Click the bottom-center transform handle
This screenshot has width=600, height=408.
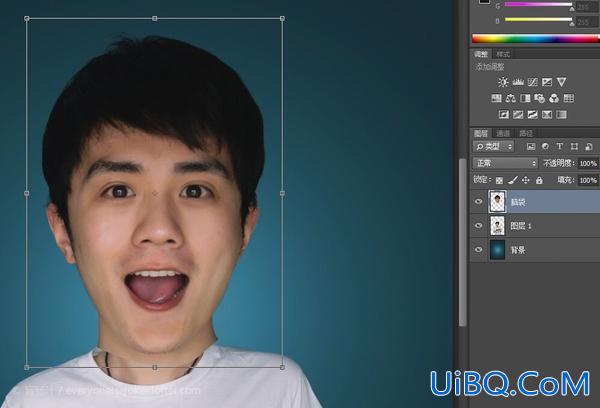[155, 367]
